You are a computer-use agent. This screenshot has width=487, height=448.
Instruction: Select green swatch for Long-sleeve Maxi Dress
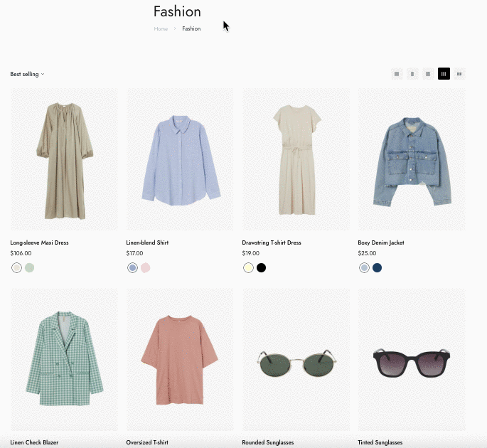pyautogui.click(x=30, y=268)
